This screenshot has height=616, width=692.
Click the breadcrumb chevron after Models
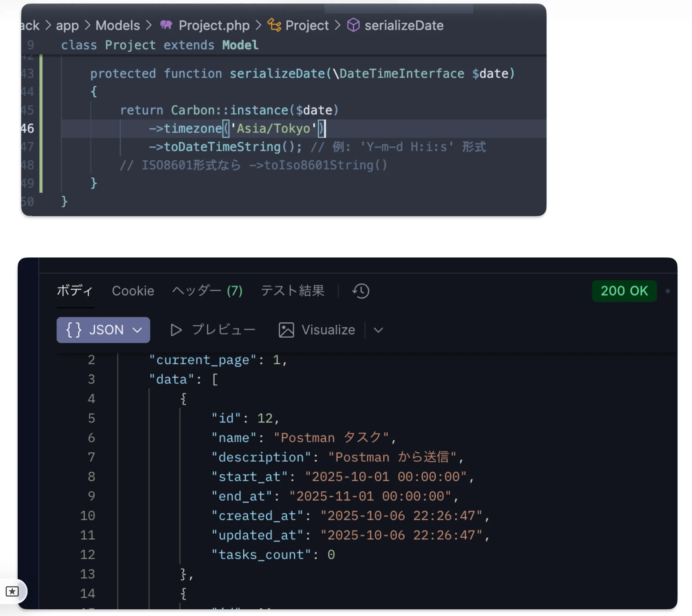(149, 25)
